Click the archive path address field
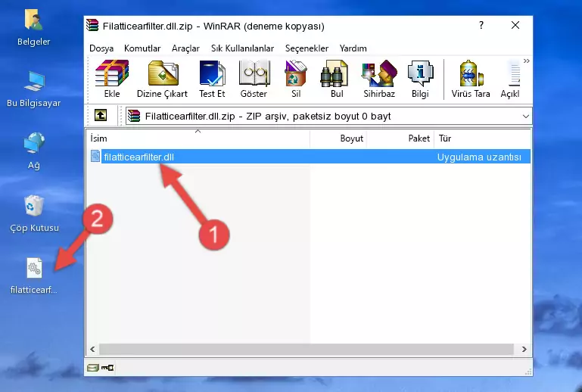The image size is (582, 392). (x=328, y=117)
